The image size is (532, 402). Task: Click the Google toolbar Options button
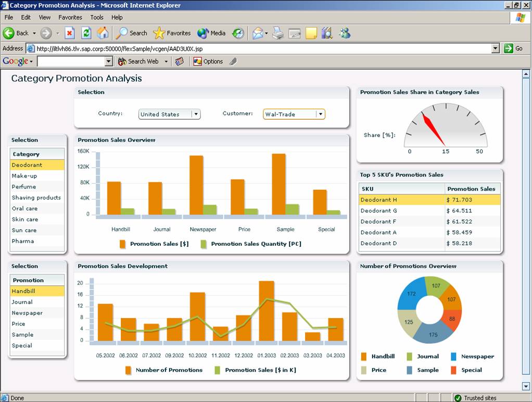tap(208, 61)
